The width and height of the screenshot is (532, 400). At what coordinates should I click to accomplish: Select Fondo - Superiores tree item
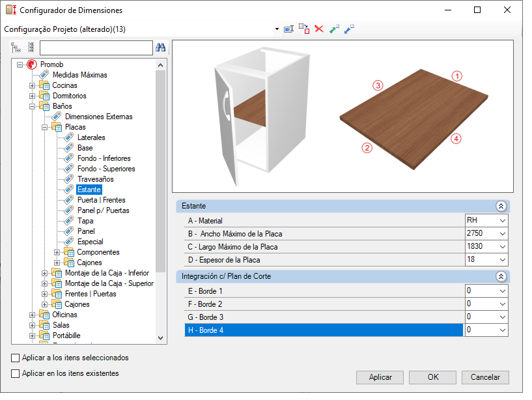(x=106, y=169)
